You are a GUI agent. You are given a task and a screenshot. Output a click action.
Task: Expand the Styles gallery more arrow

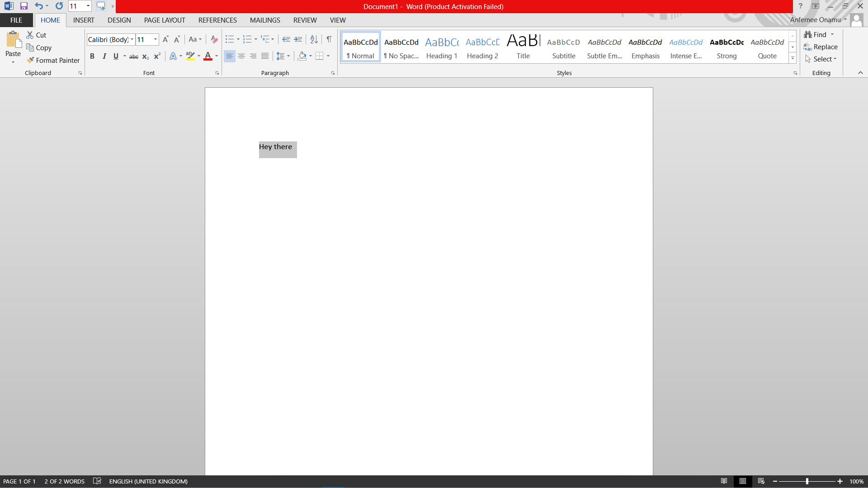click(x=793, y=58)
